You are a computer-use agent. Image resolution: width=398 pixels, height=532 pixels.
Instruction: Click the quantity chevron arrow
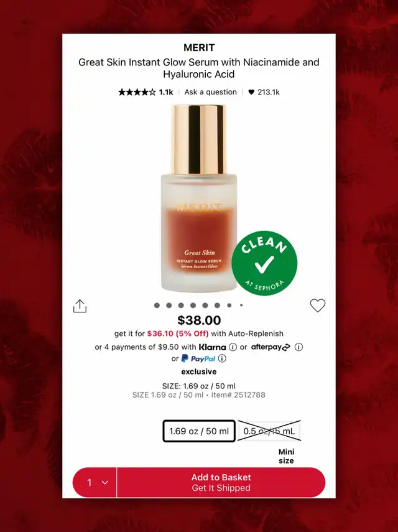[105, 482]
